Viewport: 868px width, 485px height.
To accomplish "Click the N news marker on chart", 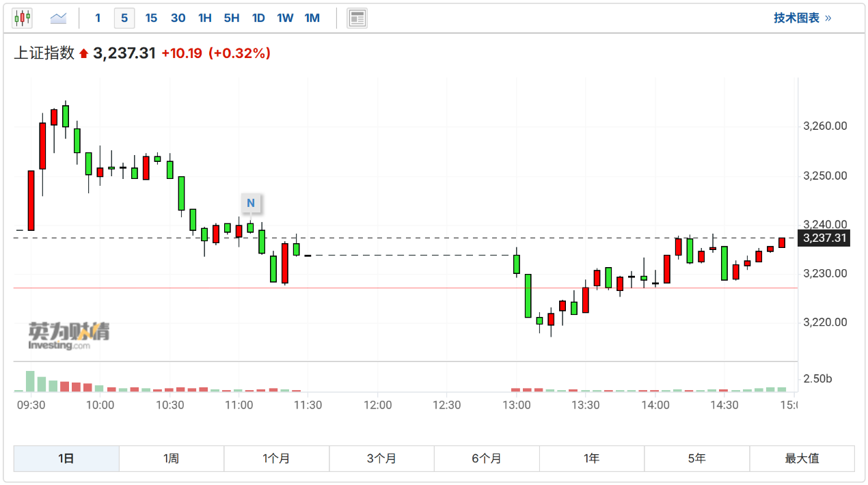I will (x=251, y=203).
